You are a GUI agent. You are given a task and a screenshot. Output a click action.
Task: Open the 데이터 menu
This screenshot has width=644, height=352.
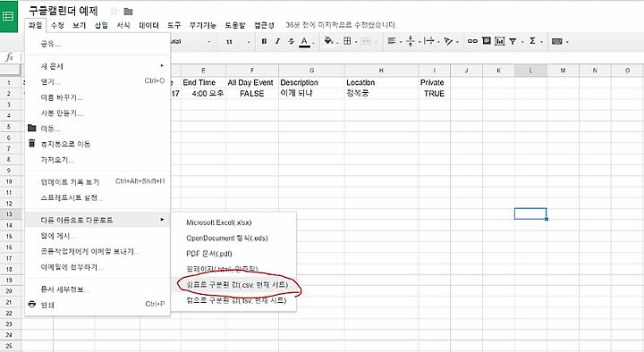(x=148, y=25)
